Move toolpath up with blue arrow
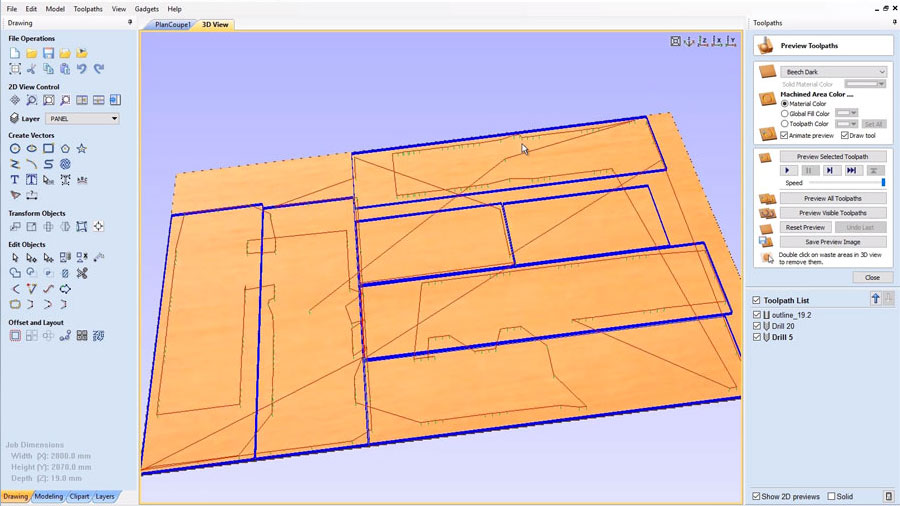 point(876,299)
